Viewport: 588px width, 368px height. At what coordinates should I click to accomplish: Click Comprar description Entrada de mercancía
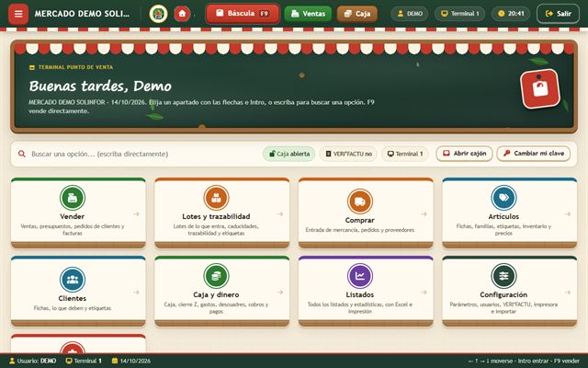[360, 230]
